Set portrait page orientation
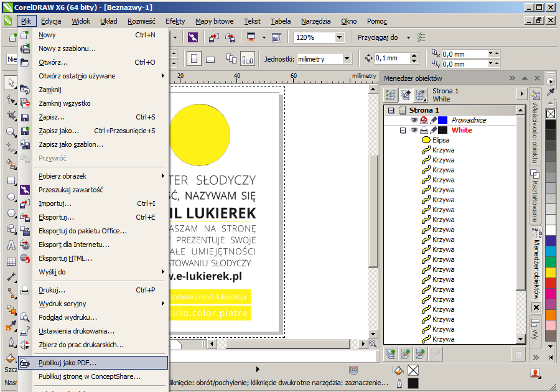Viewport: 560px width, 392px height. (x=194, y=58)
